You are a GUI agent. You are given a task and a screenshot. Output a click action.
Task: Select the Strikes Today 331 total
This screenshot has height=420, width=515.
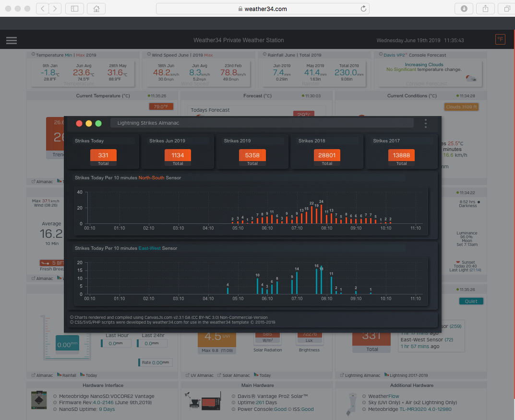tap(103, 158)
